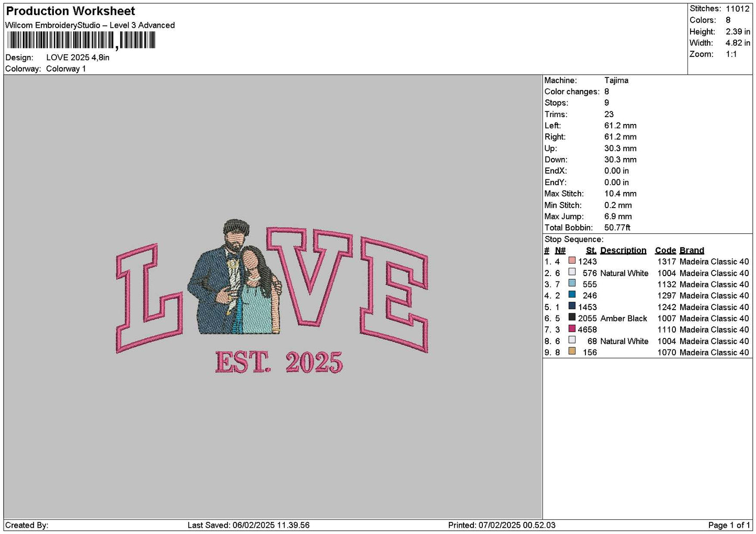Click code '1070' in the stop sequence
Viewport: 756px width, 534px height.
coord(667,353)
